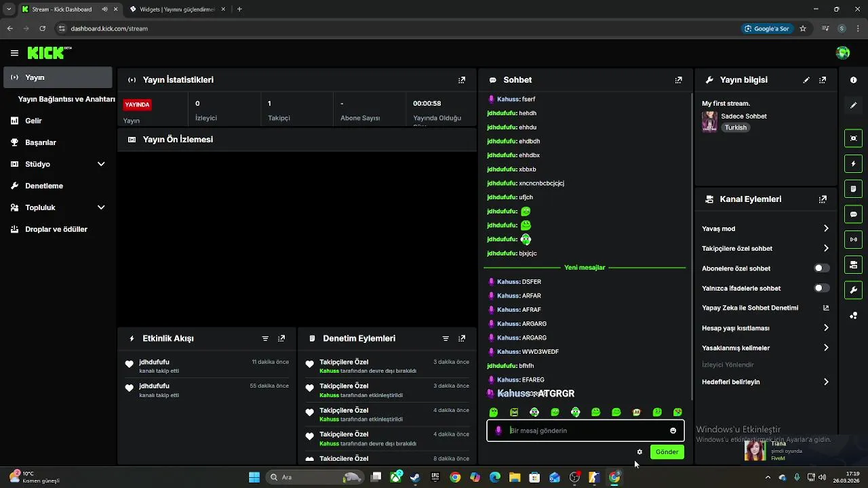The image size is (868, 488).
Task: Open Steam from the taskbar
Action: 415,477
